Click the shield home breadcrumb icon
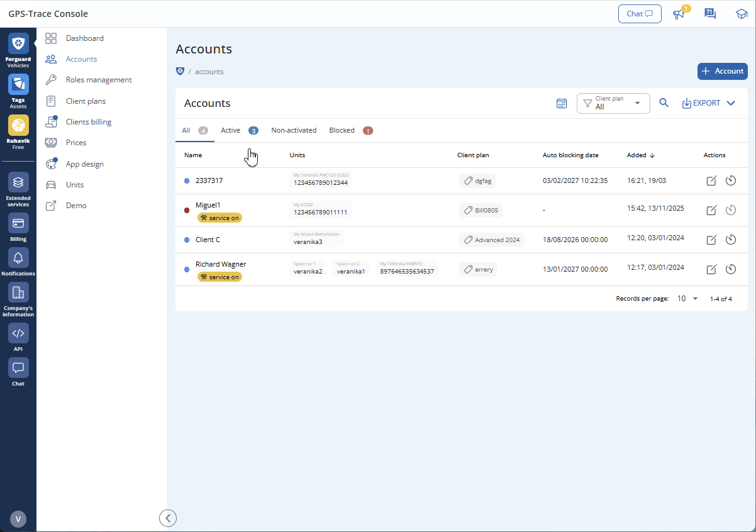756x532 pixels. click(x=180, y=71)
